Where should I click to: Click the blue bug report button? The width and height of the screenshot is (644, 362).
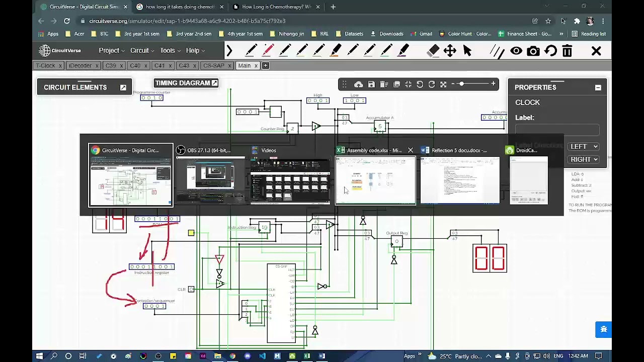pyautogui.click(x=603, y=329)
